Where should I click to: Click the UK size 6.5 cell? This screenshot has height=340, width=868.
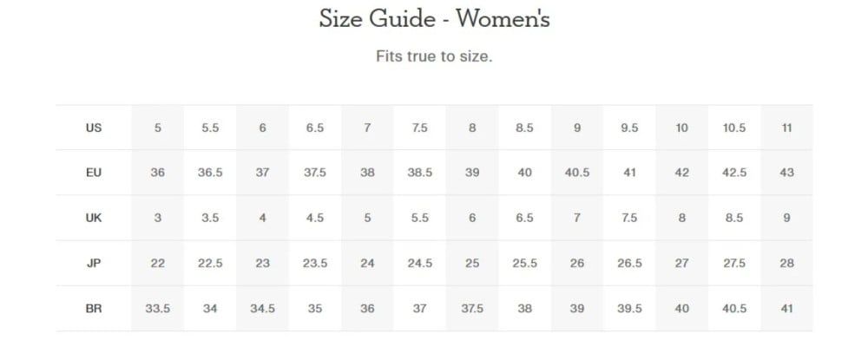pos(524,218)
